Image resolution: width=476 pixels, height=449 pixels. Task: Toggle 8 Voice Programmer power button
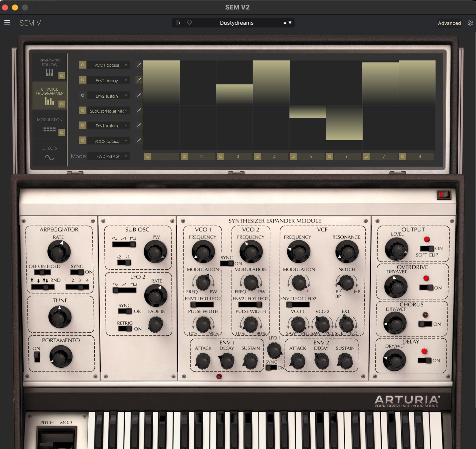click(x=61, y=104)
